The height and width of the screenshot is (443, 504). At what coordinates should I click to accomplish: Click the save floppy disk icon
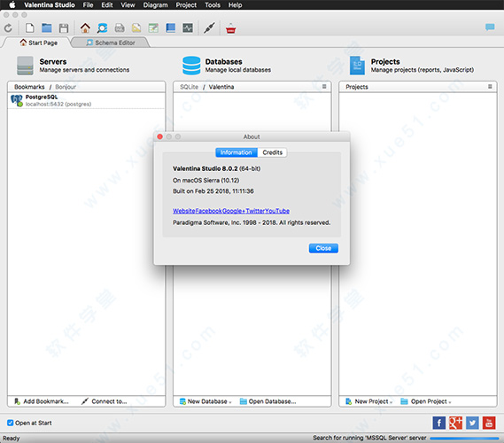pos(64,28)
